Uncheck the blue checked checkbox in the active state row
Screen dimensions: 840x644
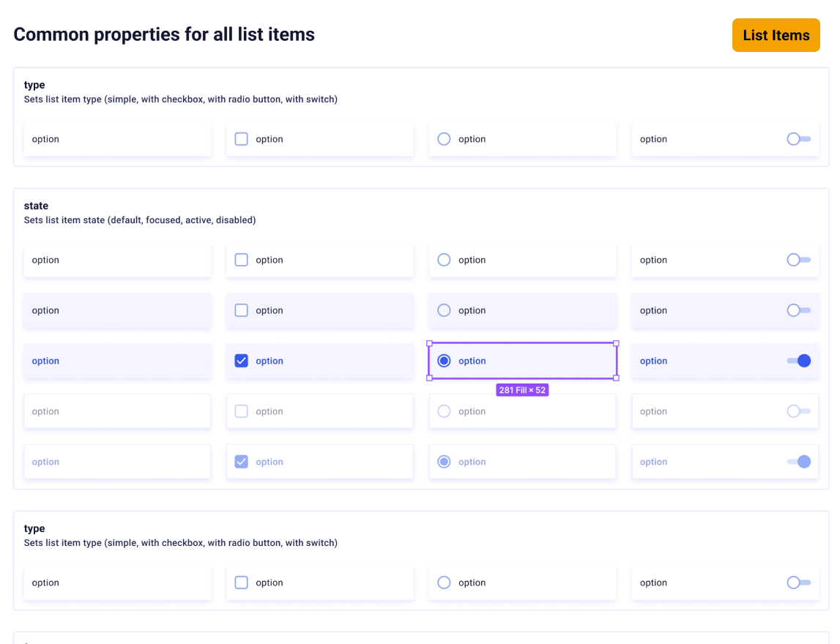241,360
